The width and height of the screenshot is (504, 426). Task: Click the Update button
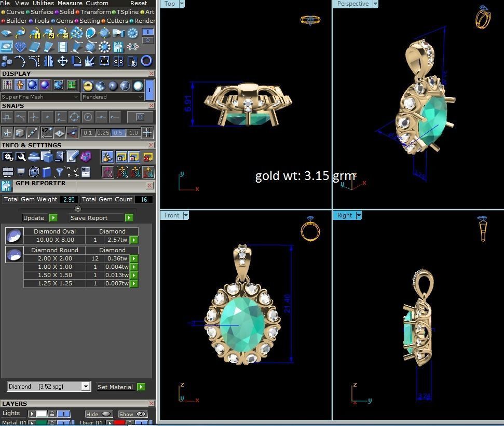39,218
